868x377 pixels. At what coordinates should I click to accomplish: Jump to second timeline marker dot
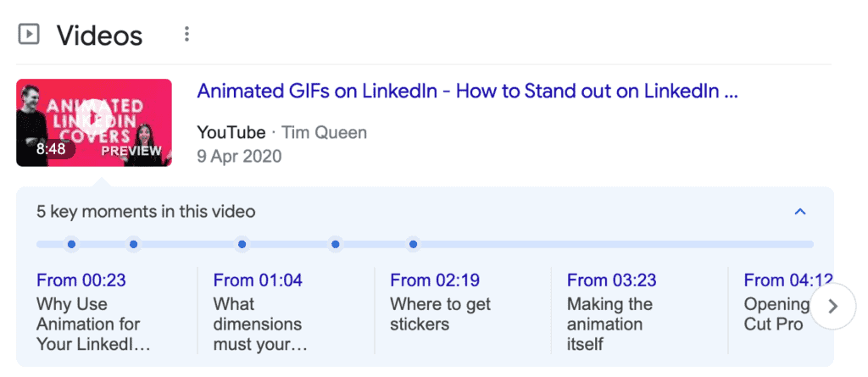pos(133,245)
